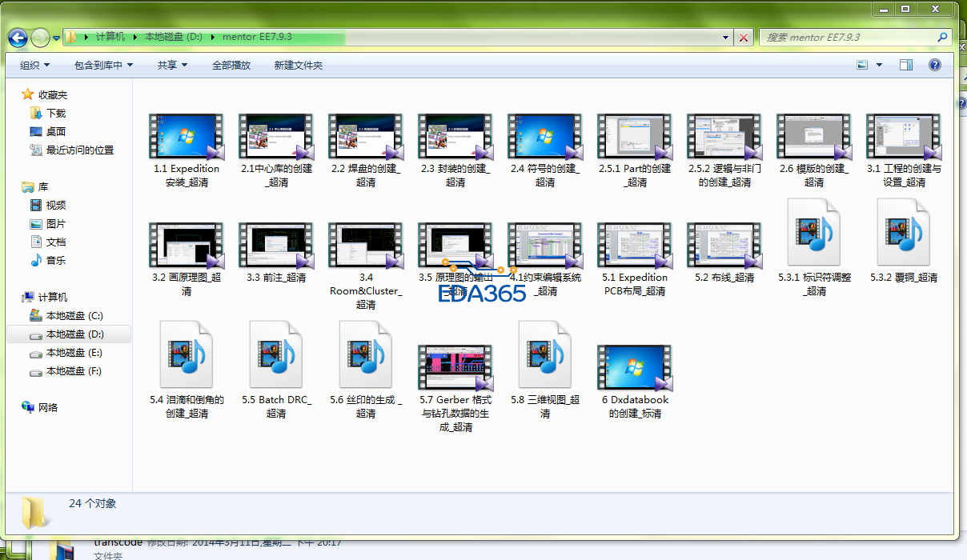This screenshot has width=967, height=560.
Task: Click 本地磁盘 (D:) in the address bar
Action: 174,37
